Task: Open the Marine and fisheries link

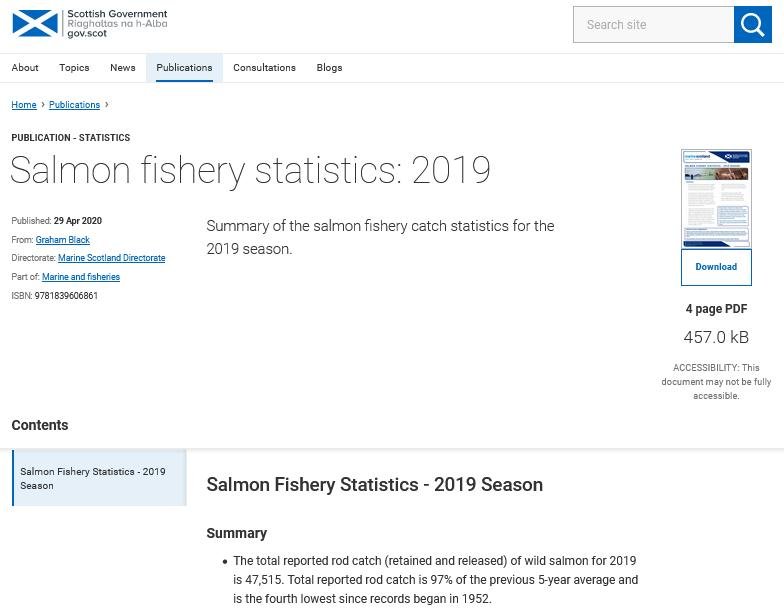Action: click(x=81, y=277)
